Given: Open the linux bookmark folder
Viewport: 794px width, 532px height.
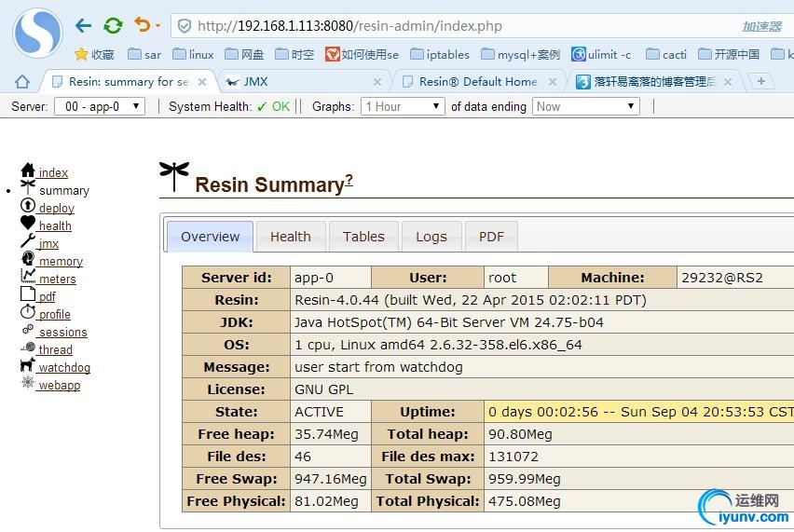Looking at the screenshot, I should point(193,54).
